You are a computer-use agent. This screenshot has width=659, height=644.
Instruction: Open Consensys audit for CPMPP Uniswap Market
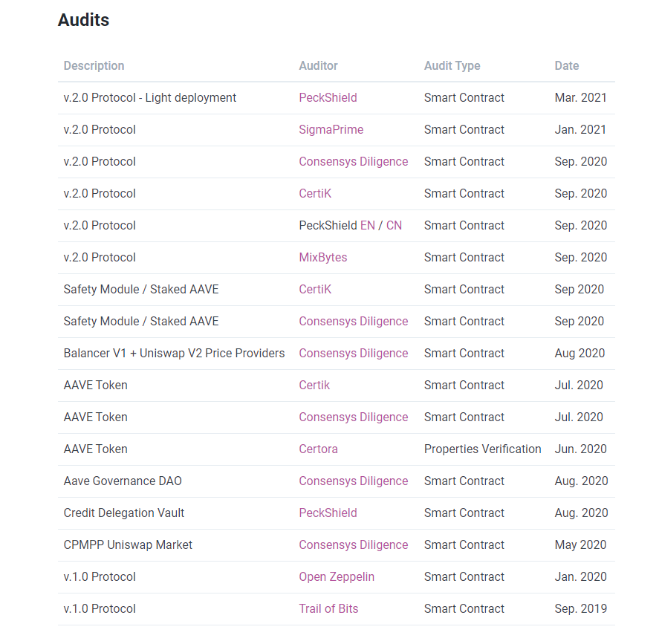(x=353, y=544)
